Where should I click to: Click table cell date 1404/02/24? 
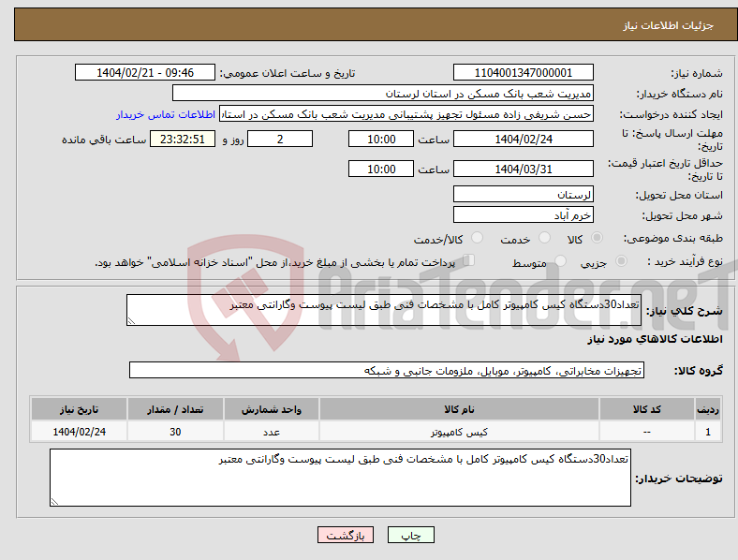(x=79, y=432)
